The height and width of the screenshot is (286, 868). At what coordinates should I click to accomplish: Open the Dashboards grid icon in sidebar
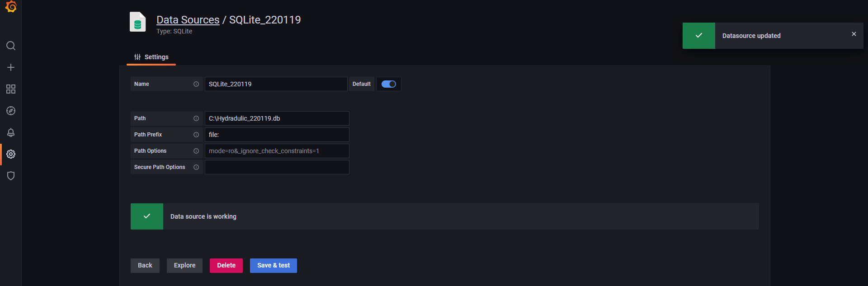pyautogui.click(x=11, y=89)
